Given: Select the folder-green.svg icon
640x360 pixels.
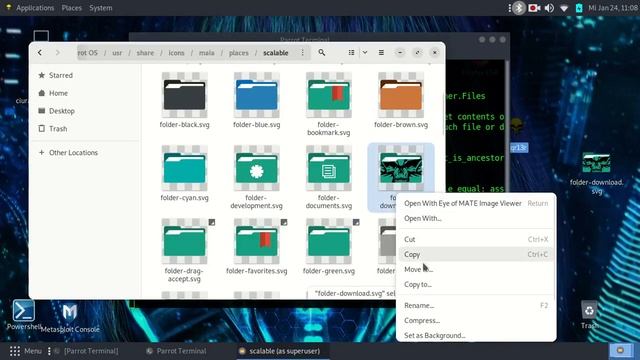Looking at the screenshot, I should point(329,241).
